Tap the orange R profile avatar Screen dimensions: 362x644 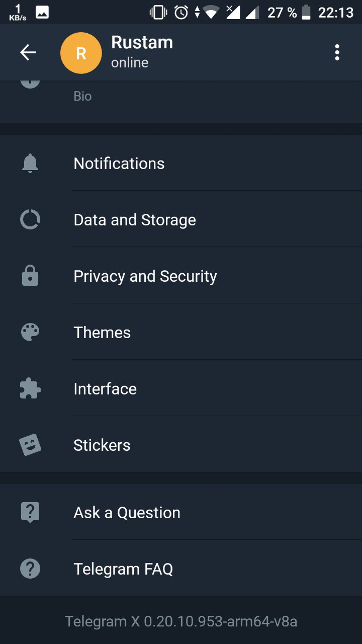click(x=81, y=53)
